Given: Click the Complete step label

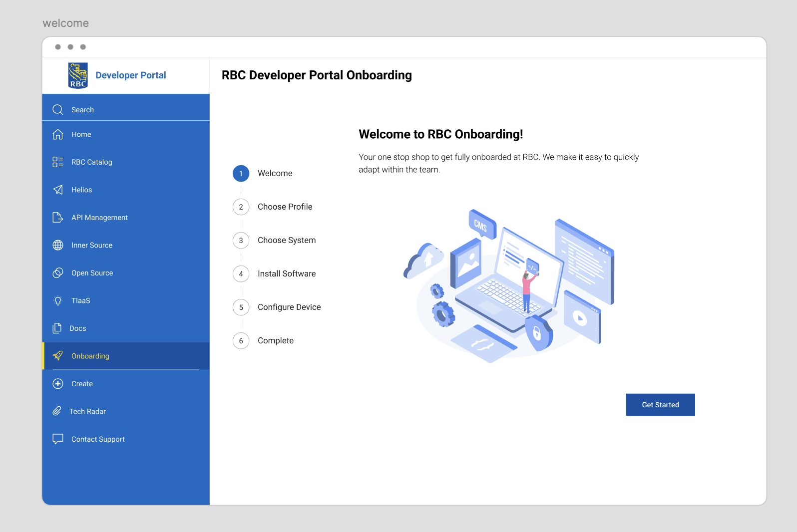Looking at the screenshot, I should pos(276,340).
